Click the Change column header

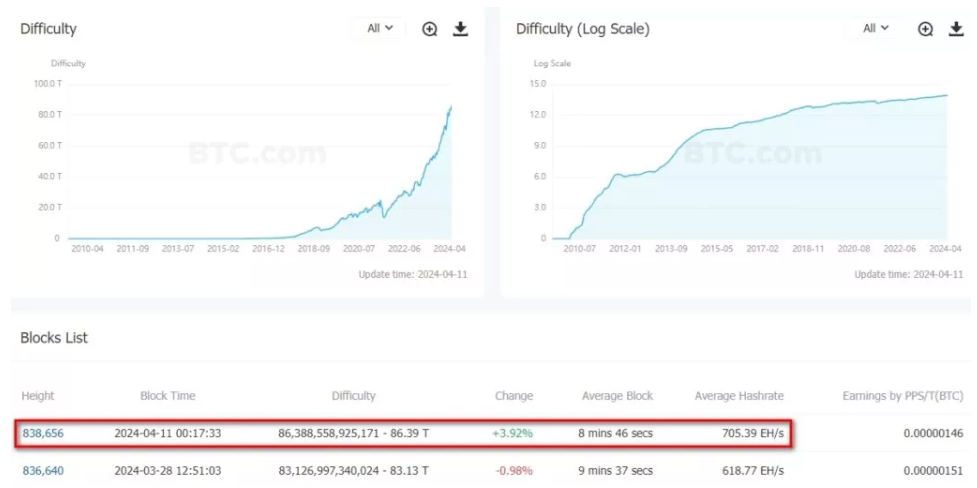coord(514,396)
